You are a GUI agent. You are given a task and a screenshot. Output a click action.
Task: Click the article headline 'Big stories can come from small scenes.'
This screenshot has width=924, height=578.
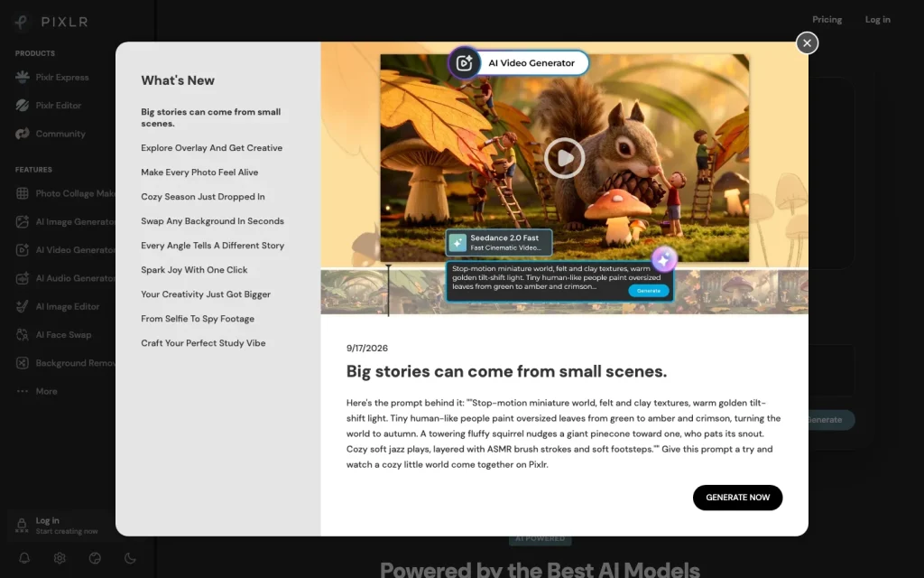tap(506, 371)
